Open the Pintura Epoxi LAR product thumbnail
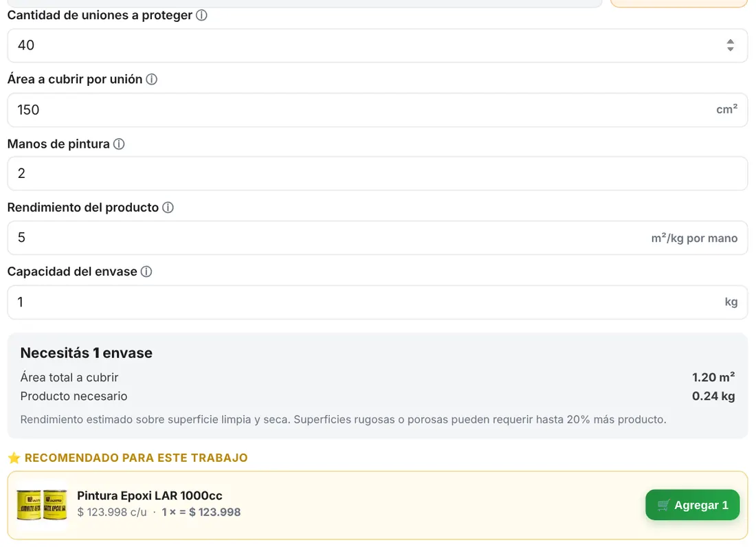 (42, 505)
